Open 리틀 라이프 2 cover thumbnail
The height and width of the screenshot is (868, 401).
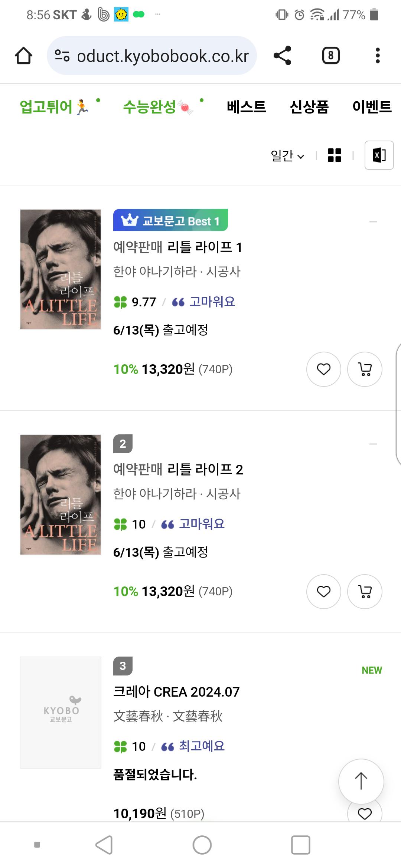(61, 495)
